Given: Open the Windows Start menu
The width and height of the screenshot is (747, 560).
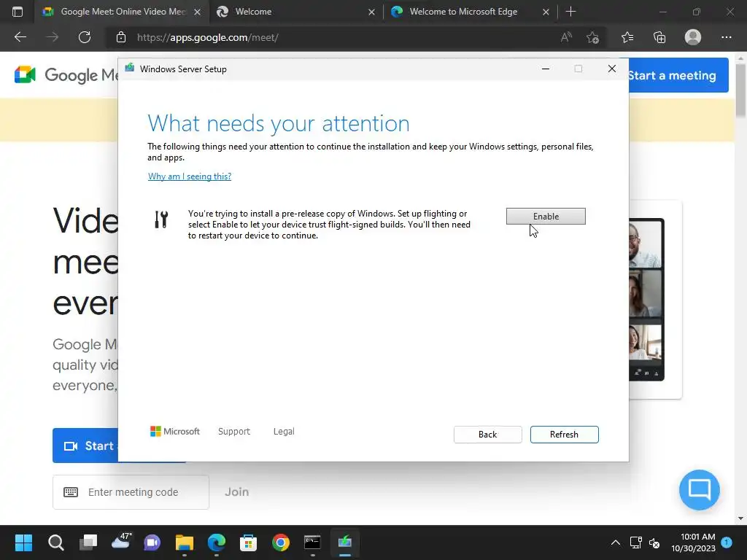Looking at the screenshot, I should (x=23, y=542).
